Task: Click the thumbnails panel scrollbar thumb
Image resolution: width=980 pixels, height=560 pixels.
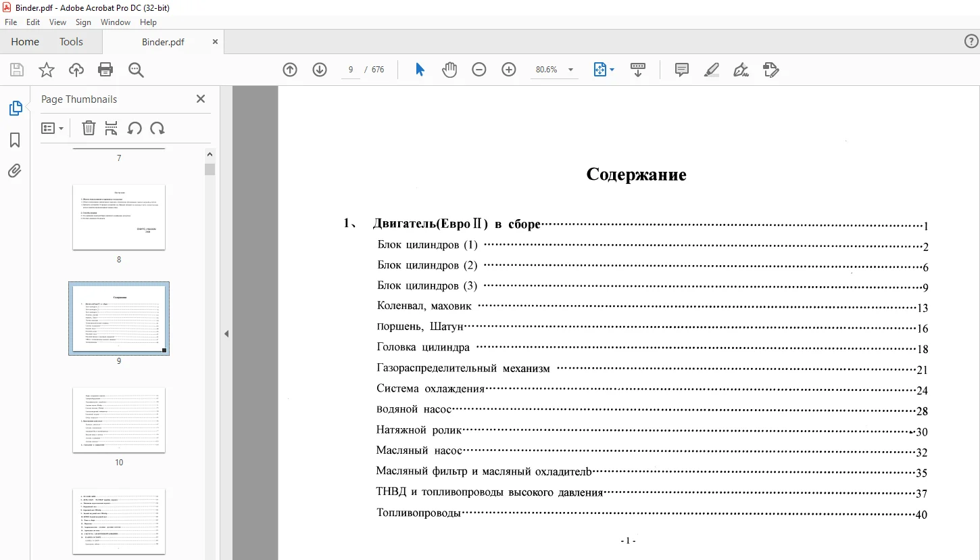Action: [210, 169]
